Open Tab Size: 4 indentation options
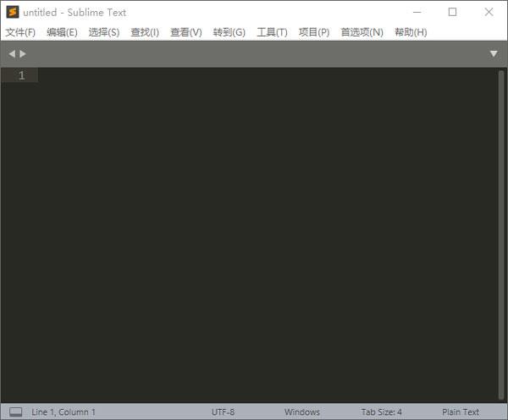The image size is (508, 420). tap(381, 412)
